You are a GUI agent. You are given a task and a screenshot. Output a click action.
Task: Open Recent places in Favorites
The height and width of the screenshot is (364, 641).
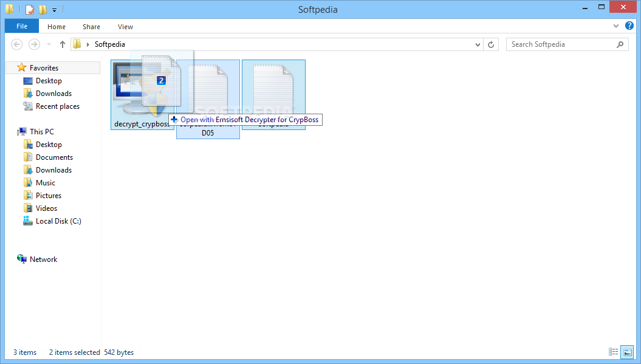tap(58, 106)
